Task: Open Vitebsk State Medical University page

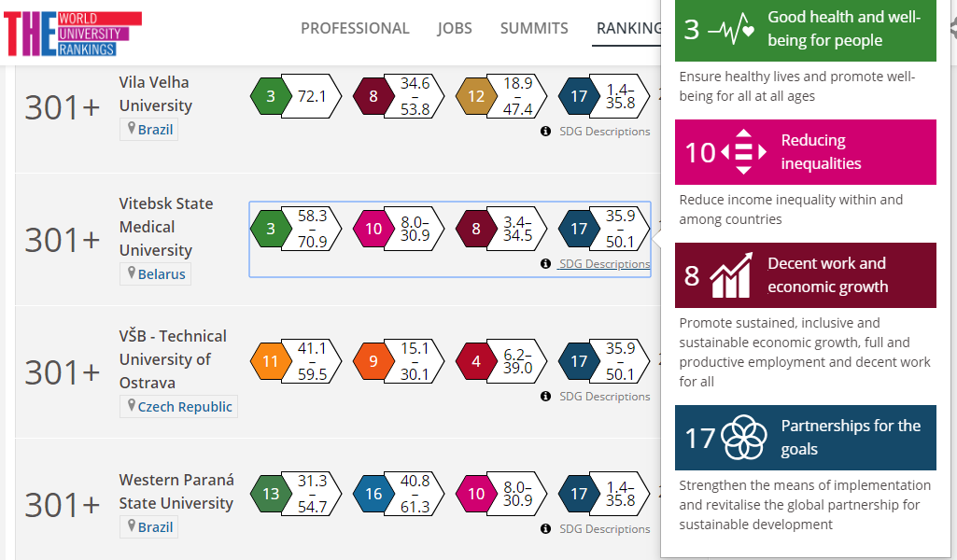Action: click(x=166, y=227)
